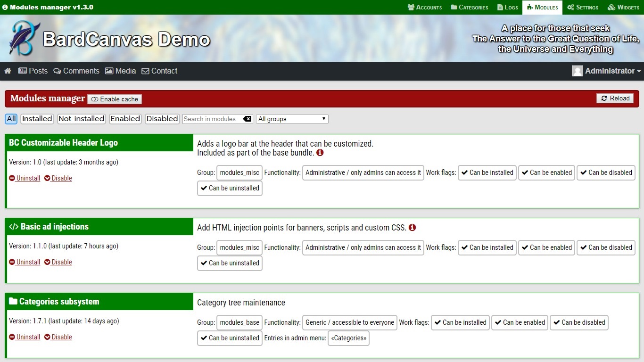This screenshot has height=362, width=644.
Task: Open Posts in the main navigation
Action: (x=33, y=71)
